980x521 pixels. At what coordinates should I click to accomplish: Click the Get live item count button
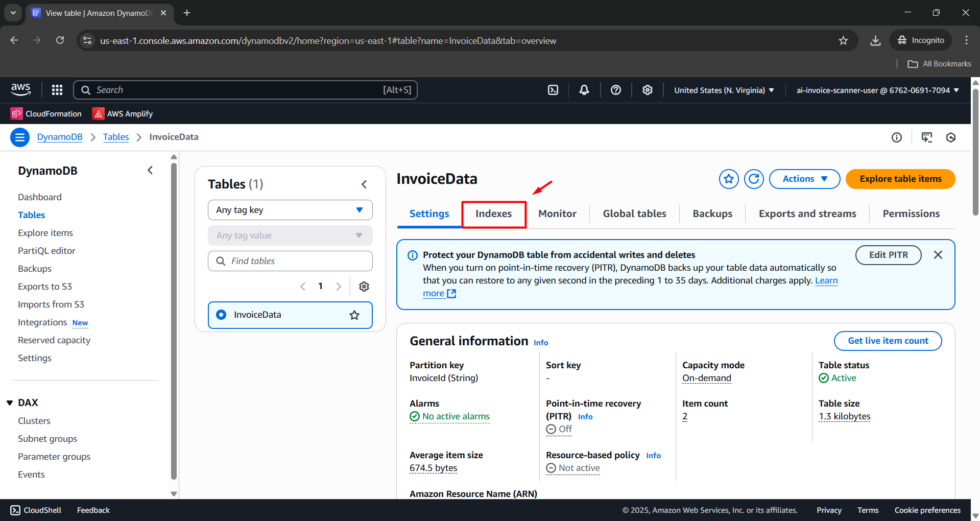pyautogui.click(x=888, y=341)
